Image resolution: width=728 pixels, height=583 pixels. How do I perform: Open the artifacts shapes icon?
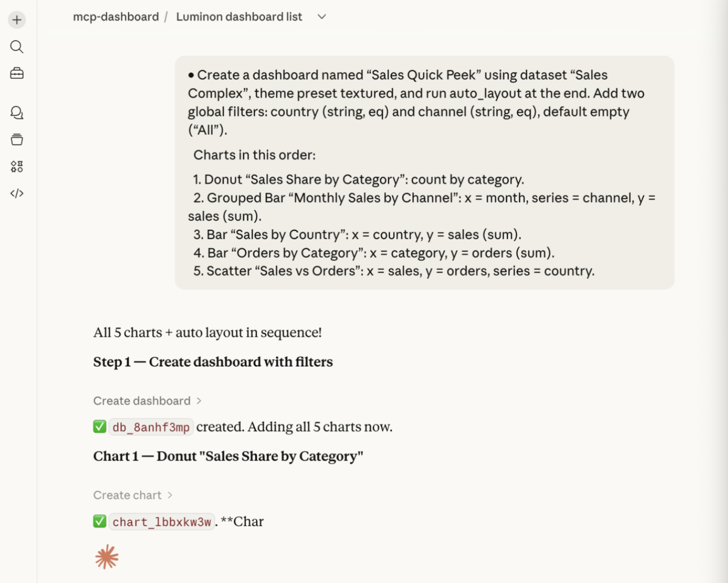pyautogui.click(x=17, y=166)
